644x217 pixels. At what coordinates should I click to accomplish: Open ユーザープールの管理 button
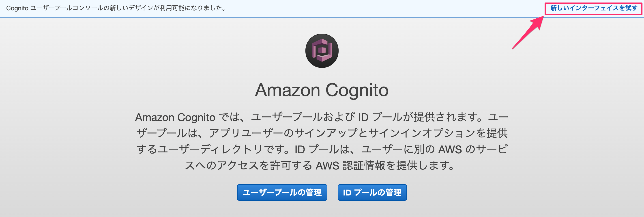(x=282, y=192)
